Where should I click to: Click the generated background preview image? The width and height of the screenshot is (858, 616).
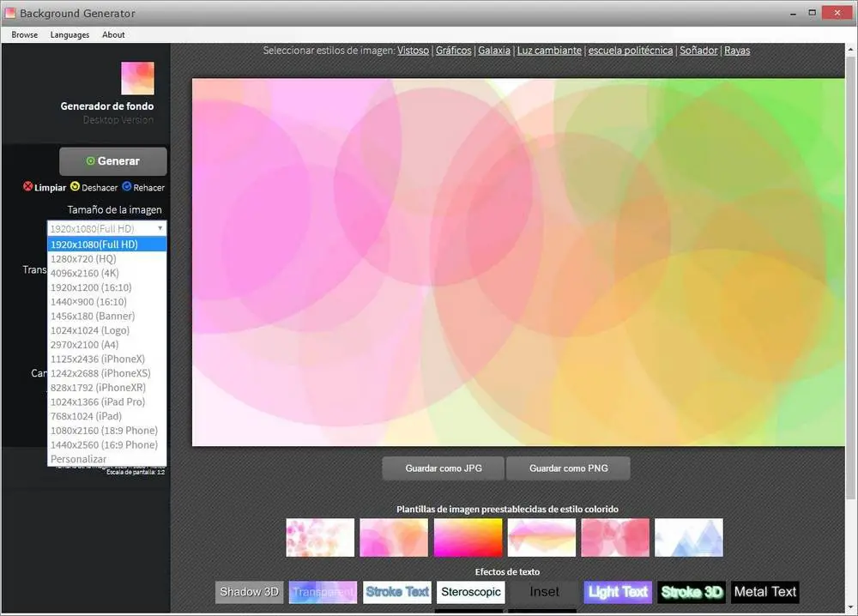click(518, 262)
